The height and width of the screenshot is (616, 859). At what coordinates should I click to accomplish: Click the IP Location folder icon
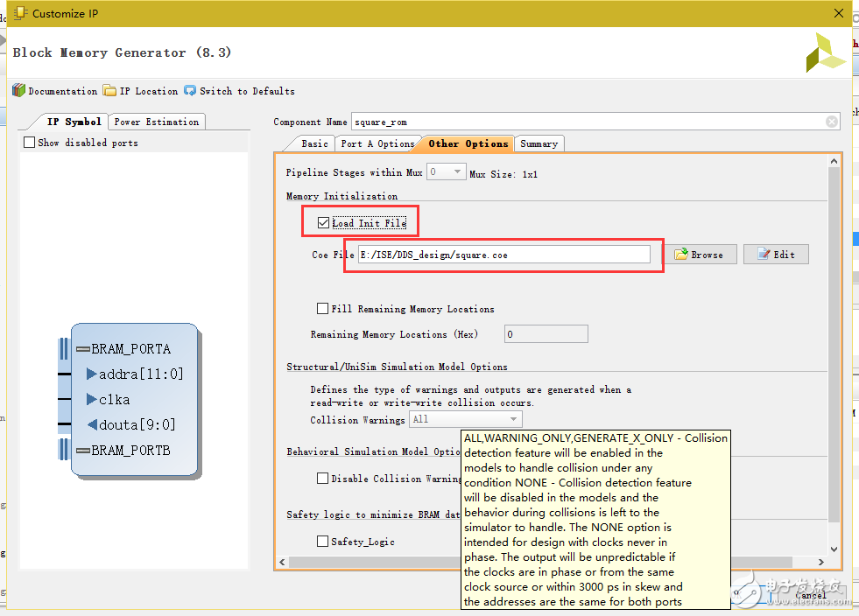click(109, 91)
